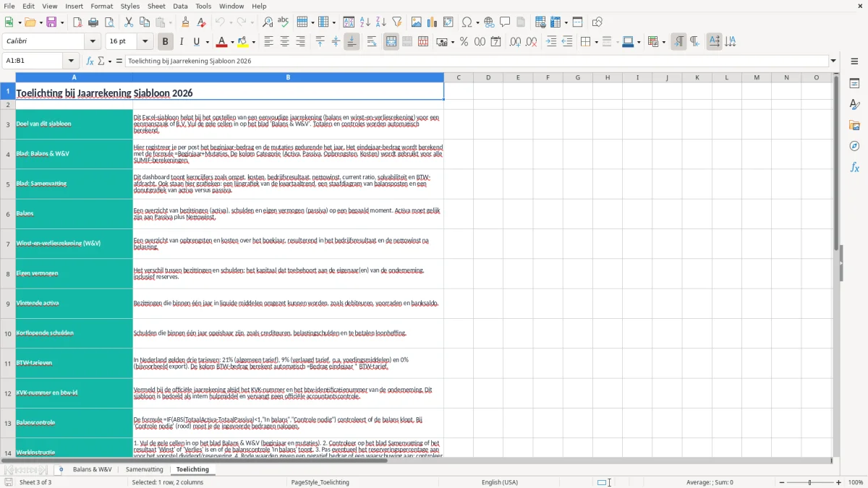Switch to Samenvatting sheet tab
The image size is (868, 488).
coord(144,469)
